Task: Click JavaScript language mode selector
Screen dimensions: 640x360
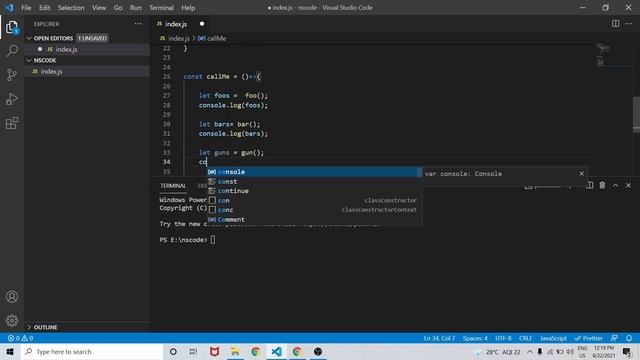Action: (553, 338)
